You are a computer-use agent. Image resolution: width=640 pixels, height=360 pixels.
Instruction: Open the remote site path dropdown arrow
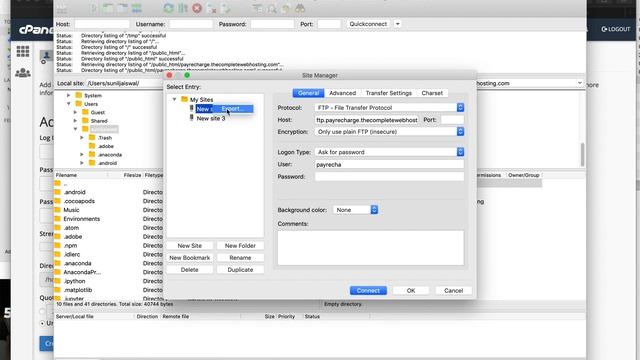click(x=580, y=83)
